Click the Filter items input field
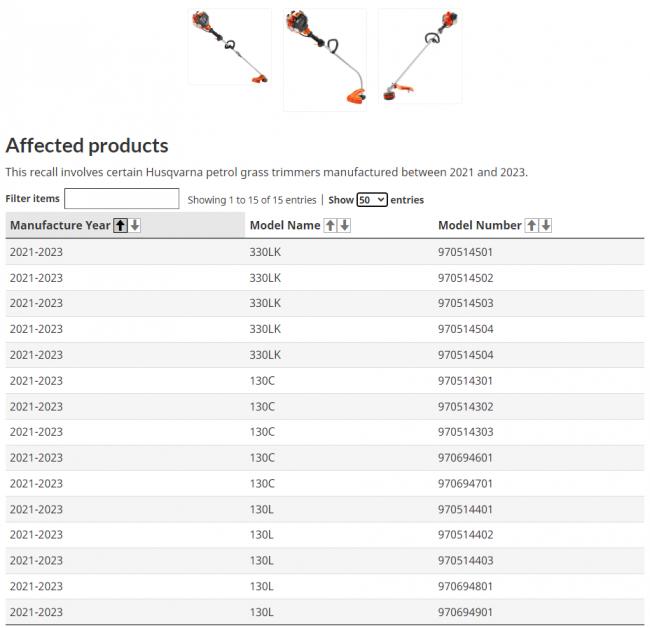 [121, 199]
